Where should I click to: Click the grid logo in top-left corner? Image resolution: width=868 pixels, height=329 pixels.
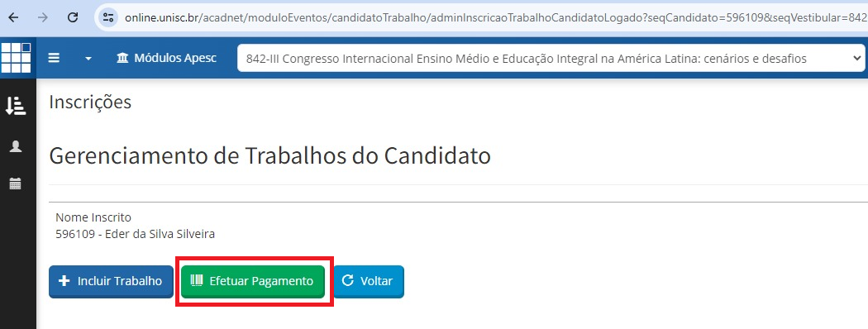[x=16, y=57]
